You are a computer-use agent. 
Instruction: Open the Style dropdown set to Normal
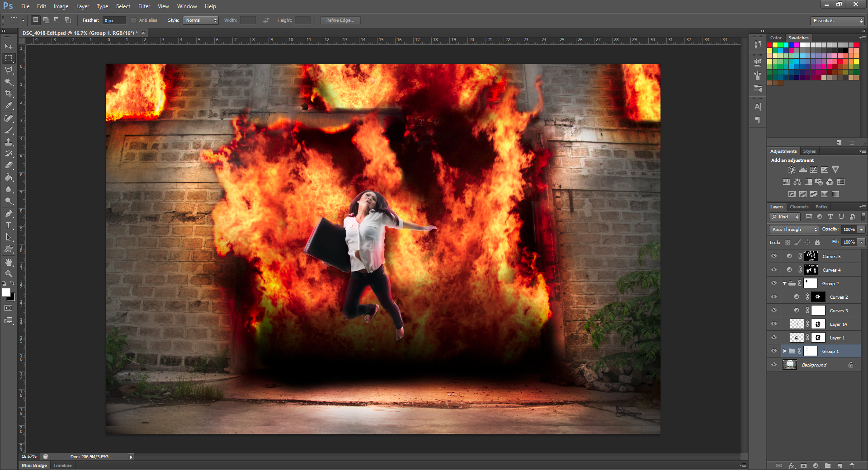(201, 20)
